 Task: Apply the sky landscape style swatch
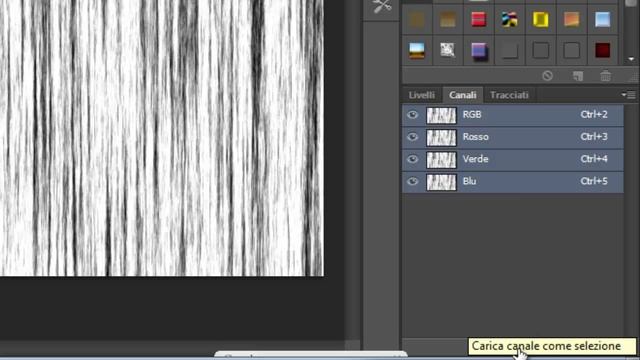pyautogui.click(x=417, y=51)
